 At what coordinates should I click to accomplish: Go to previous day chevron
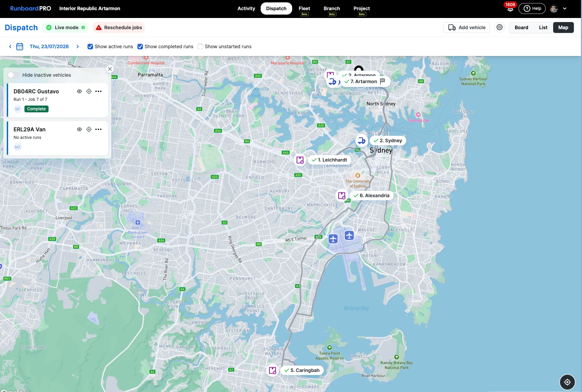10,46
